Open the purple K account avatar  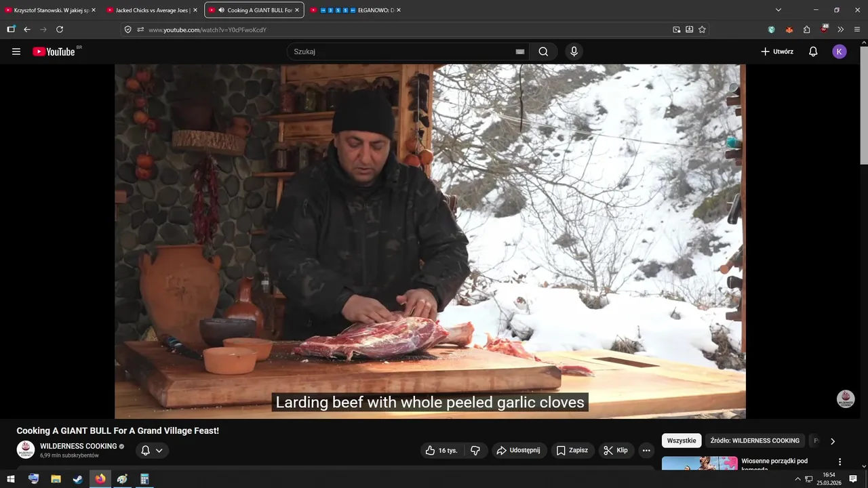[x=840, y=52]
